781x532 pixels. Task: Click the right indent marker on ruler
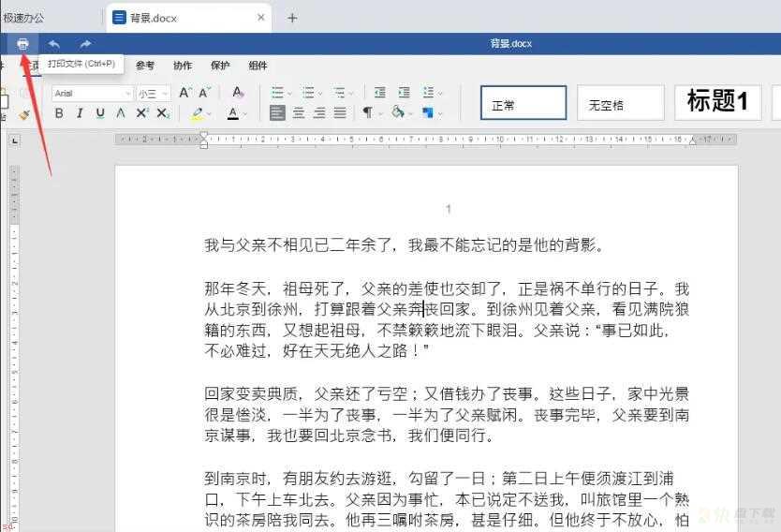692,141
